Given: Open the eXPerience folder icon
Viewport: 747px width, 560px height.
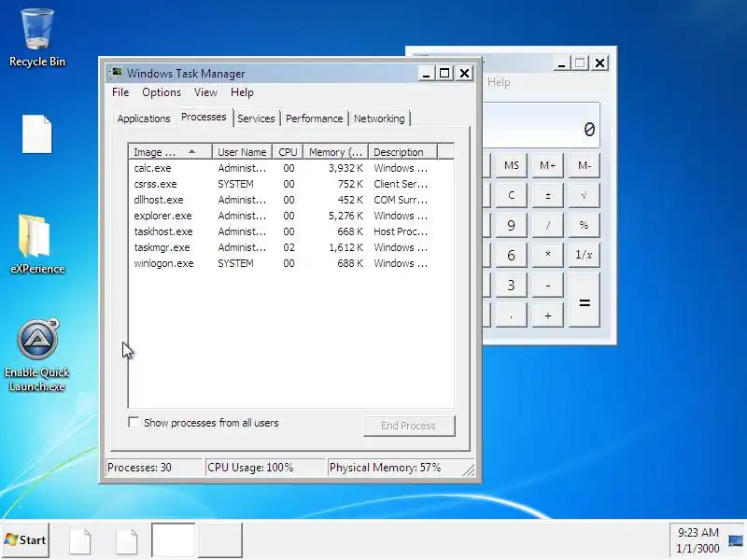Looking at the screenshot, I should [x=37, y=245].
